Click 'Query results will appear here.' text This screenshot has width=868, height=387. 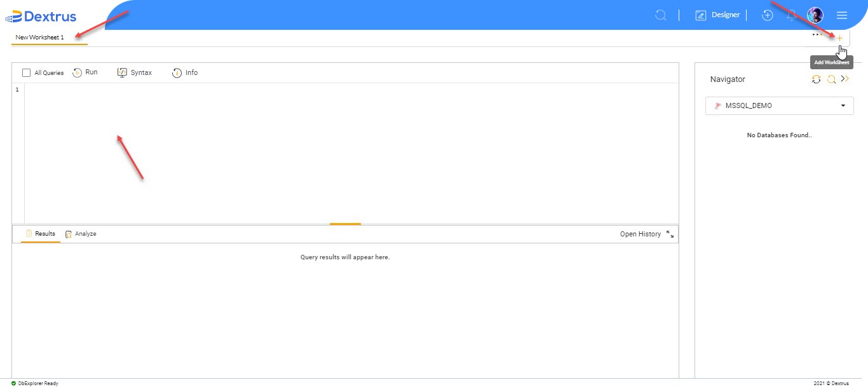pos(345,257)
